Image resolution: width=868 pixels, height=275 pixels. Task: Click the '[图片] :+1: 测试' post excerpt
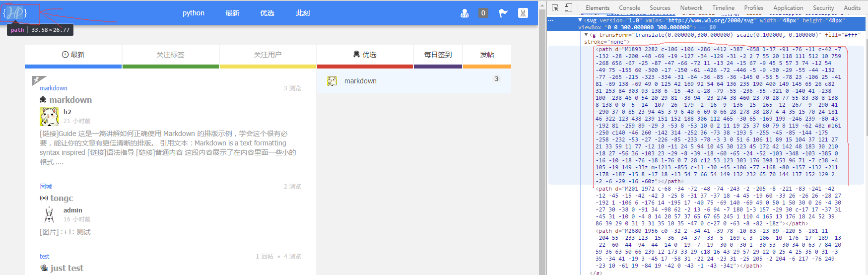[65, 232]
